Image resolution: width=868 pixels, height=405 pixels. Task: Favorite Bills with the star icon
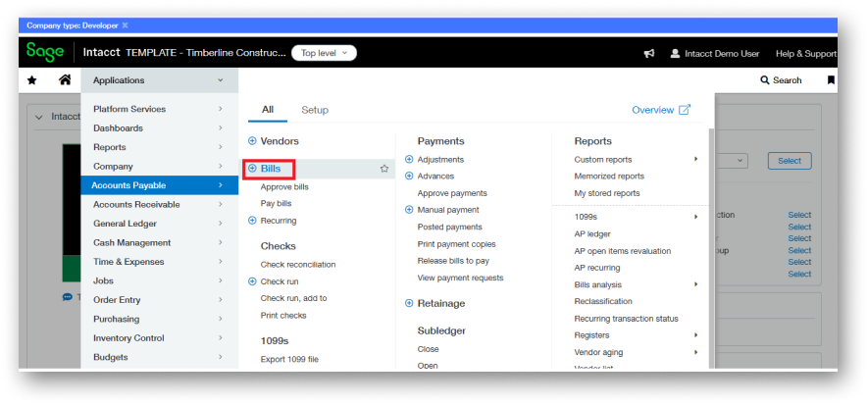tap(384, 169)
